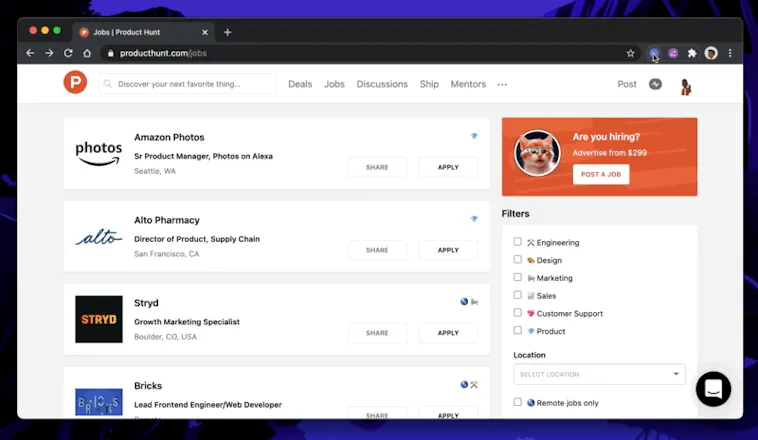
Task: Apply to the Alto Pharmacy job
Action: (448, 250)
